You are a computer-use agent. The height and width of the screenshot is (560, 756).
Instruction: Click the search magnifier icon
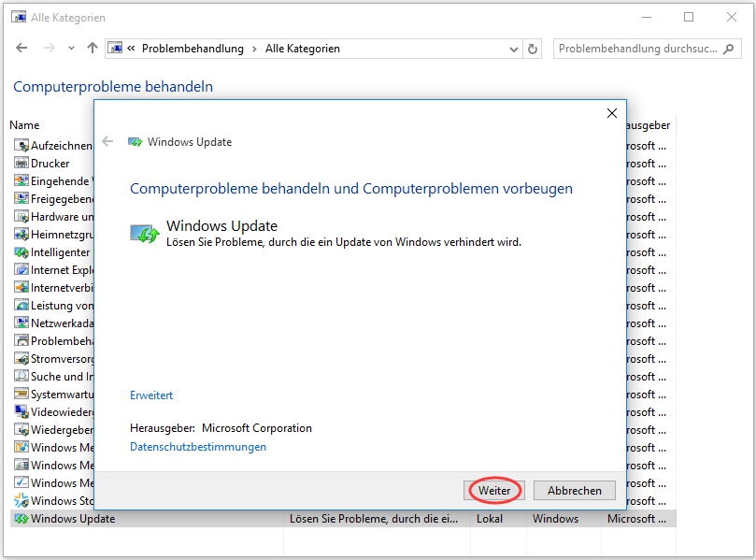coord(729,49)
